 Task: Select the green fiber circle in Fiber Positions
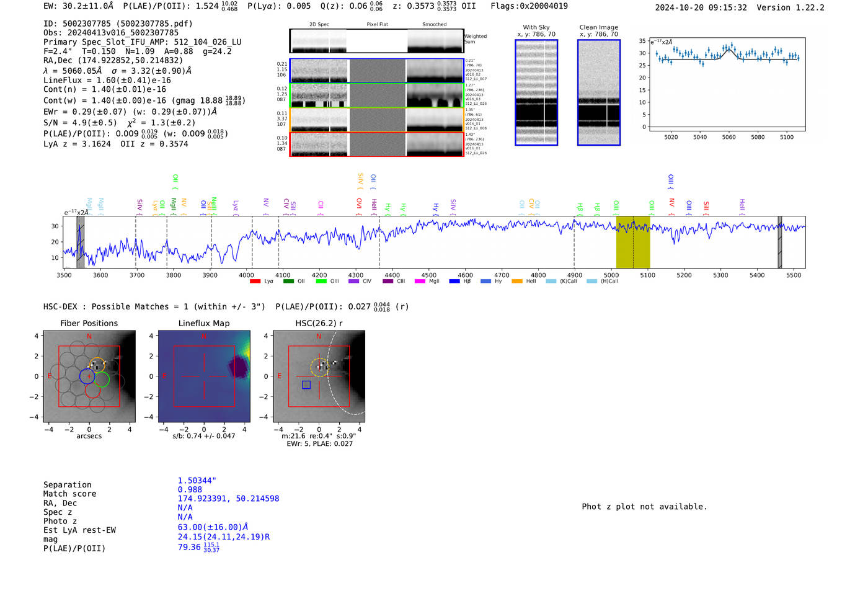[x=102, y=380]
